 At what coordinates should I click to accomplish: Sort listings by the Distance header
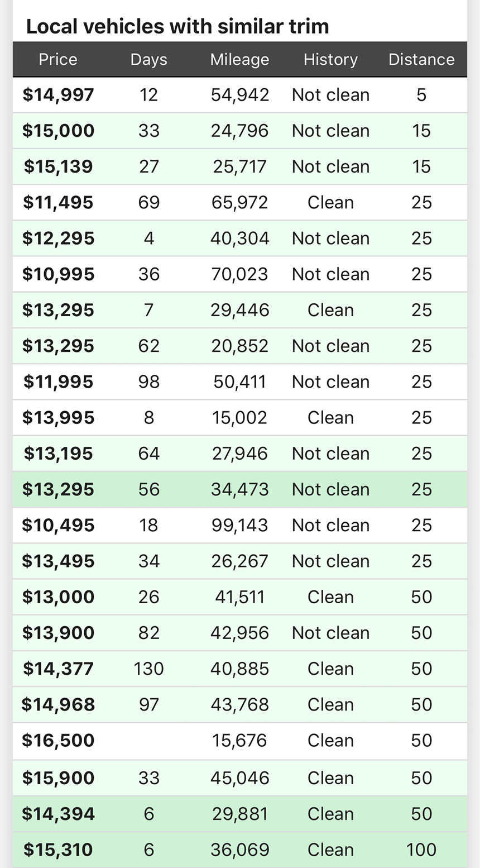(x=421, y=59)
